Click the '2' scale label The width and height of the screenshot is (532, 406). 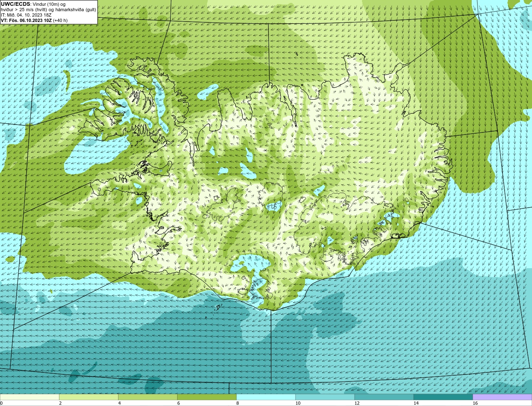tap(60, 403)
